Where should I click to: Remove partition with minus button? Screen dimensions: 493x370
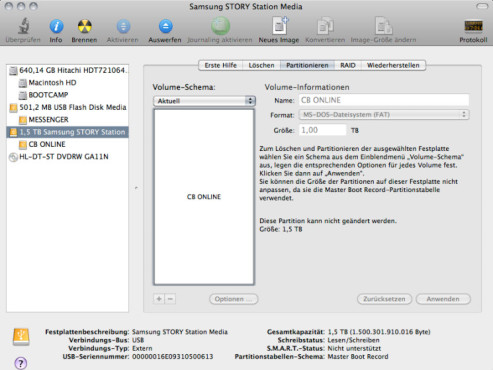[x=170, y=299]
